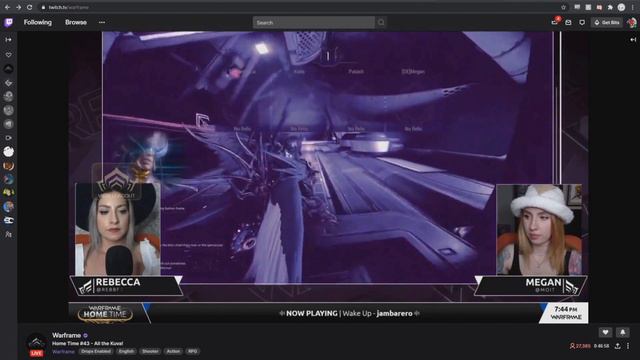Open Prime loot notifications icon
The height and width of the screenshot is (360, 640).
[555, 22]
